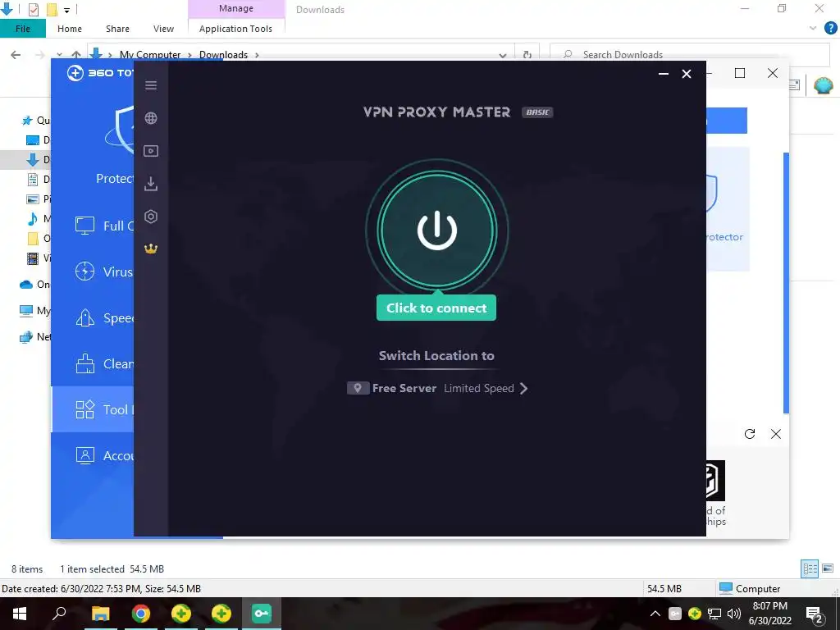The image size is (840, 630).
Task: Switch to large icons view
Action: (x=828, y=568)
